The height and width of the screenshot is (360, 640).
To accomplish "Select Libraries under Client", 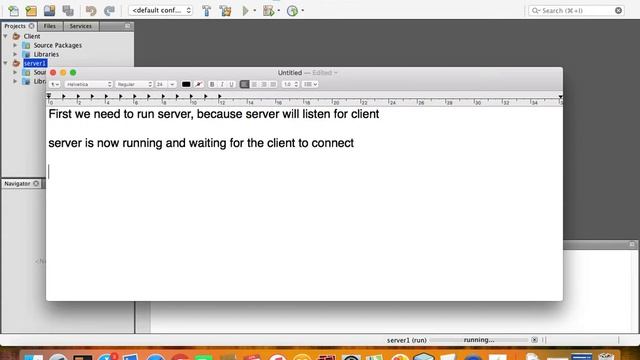I will pyautogui.click(x=46, y=54).
